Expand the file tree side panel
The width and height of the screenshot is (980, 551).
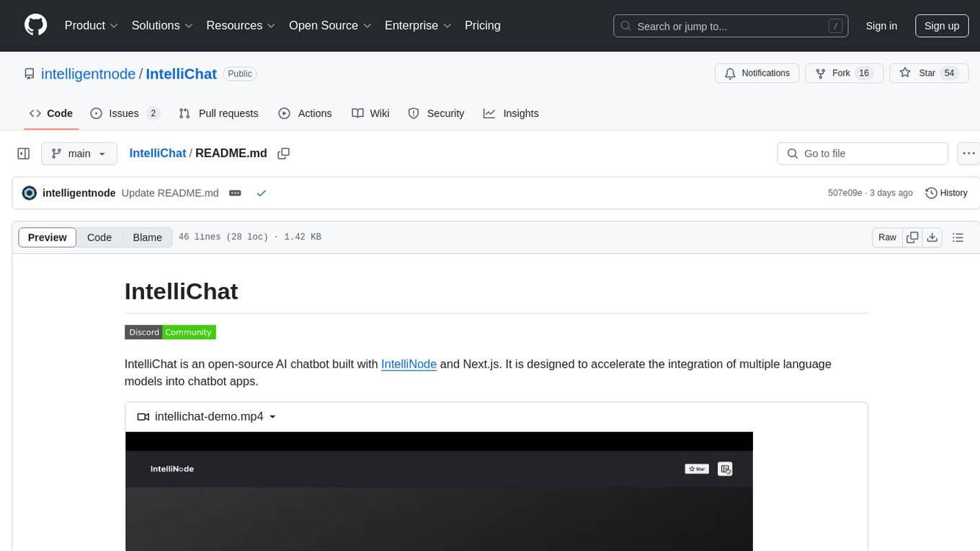click(x=23, y=154)
